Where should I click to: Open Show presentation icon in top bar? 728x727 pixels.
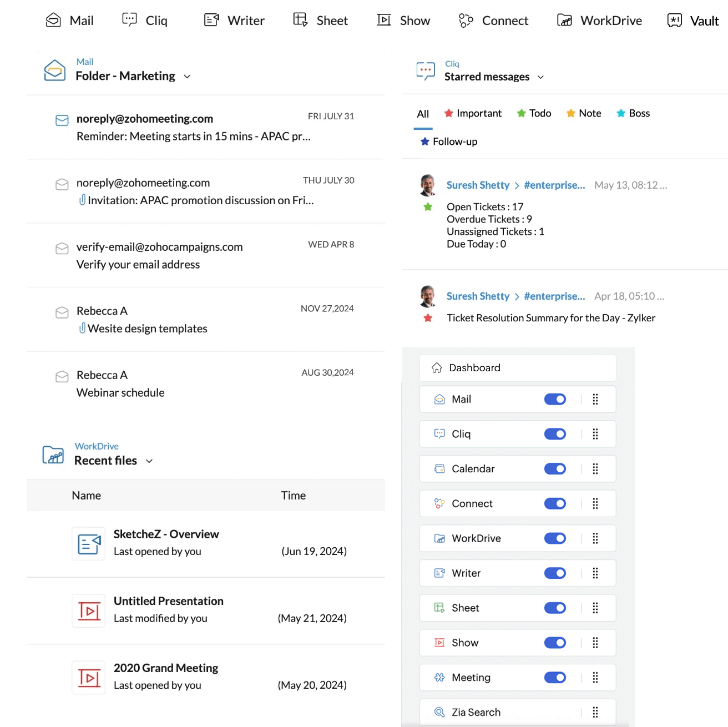coord(384,20)
